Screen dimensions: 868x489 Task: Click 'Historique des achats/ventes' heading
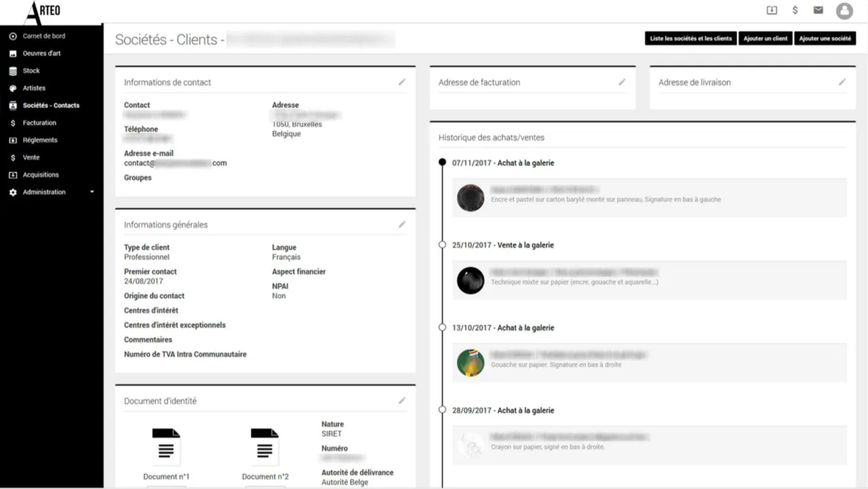(491, 137)
